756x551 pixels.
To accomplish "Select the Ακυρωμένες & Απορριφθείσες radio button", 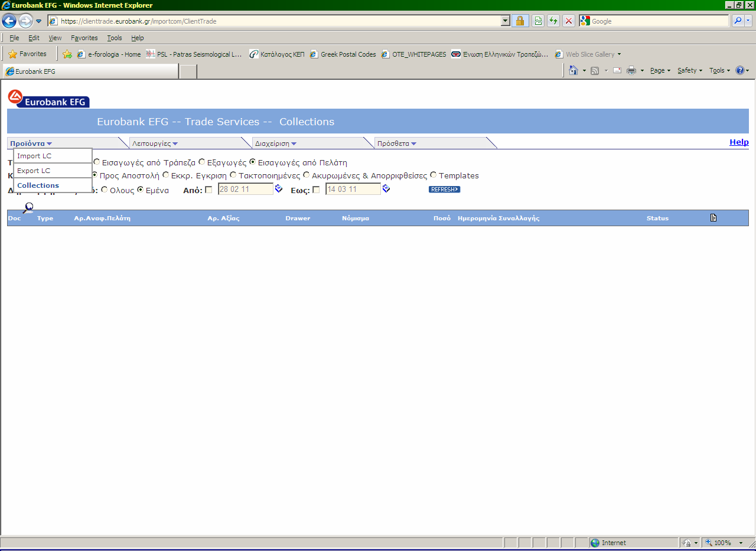I will coord(307,175).
